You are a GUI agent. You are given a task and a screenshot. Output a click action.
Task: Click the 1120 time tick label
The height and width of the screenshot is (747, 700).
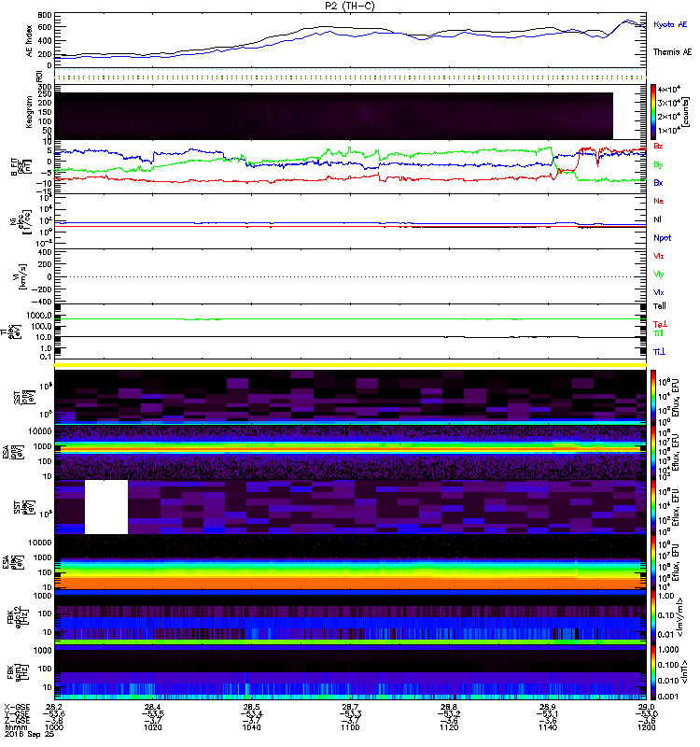click(449, 727)
